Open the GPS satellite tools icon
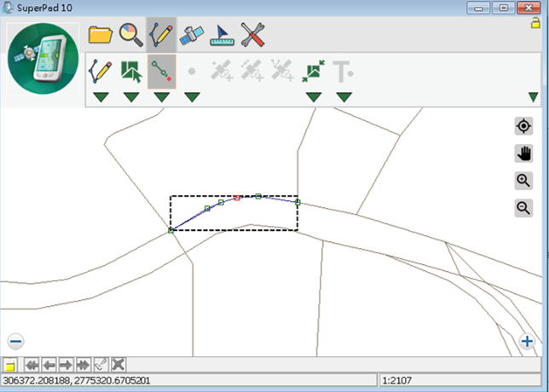The image size is (549, 392). point(192,35)
